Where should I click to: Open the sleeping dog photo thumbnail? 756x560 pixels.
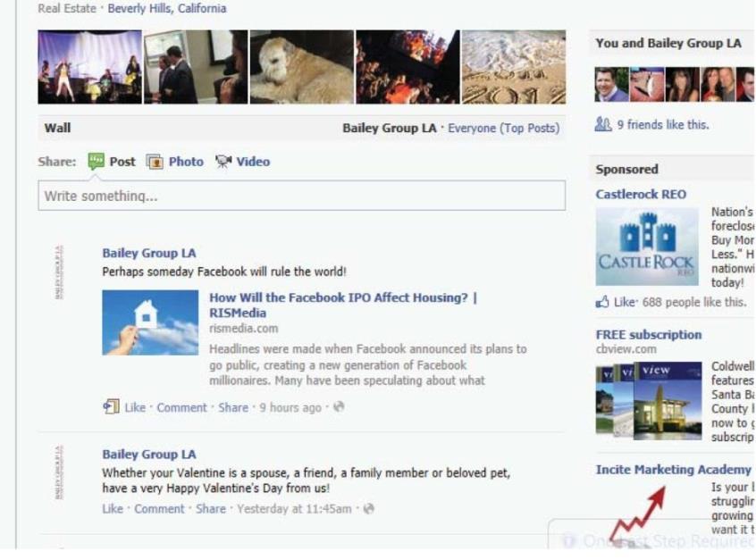[x=302, y=67]
